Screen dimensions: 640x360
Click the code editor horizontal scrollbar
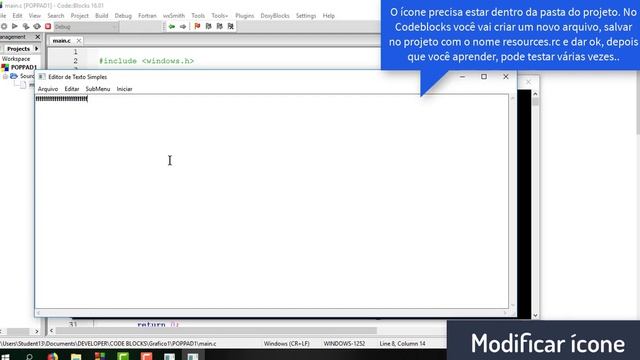coord(216,331)
